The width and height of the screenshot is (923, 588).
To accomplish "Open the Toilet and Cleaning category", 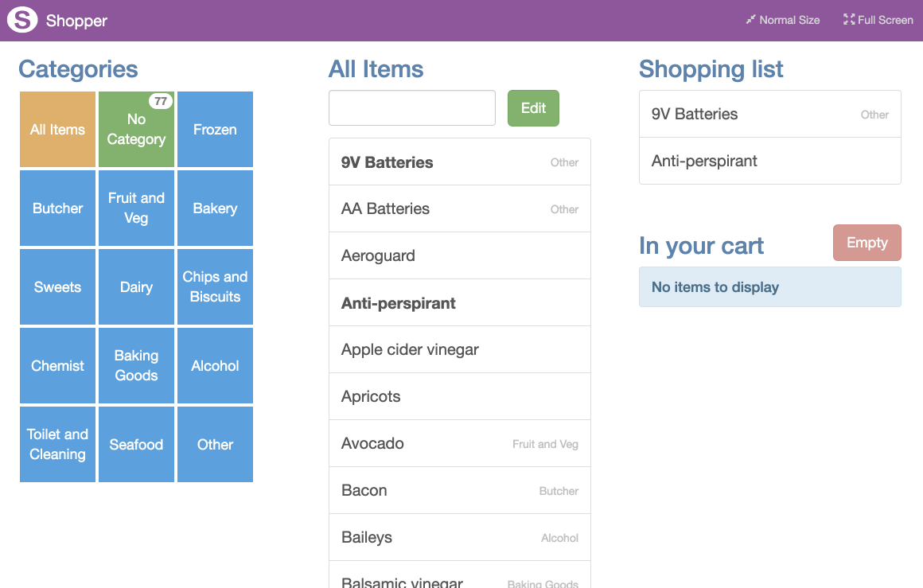I will pyautogui.click(x=57, y=445).
